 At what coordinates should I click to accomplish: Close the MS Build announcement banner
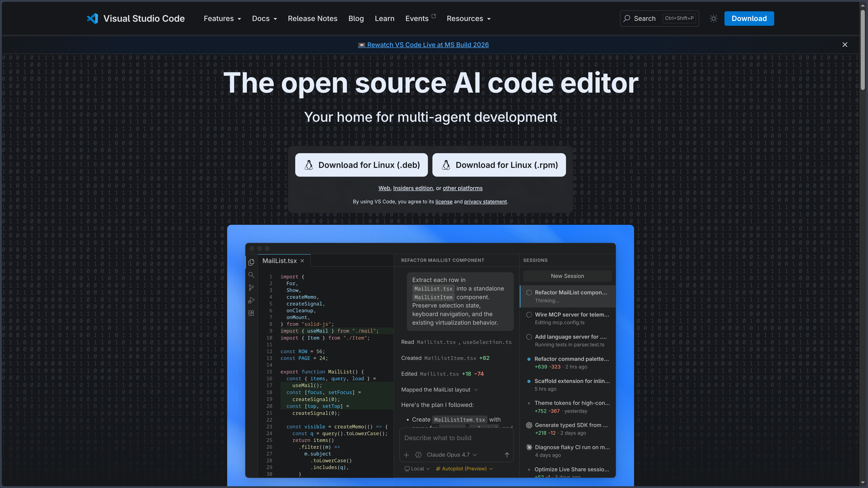[845, 45]
